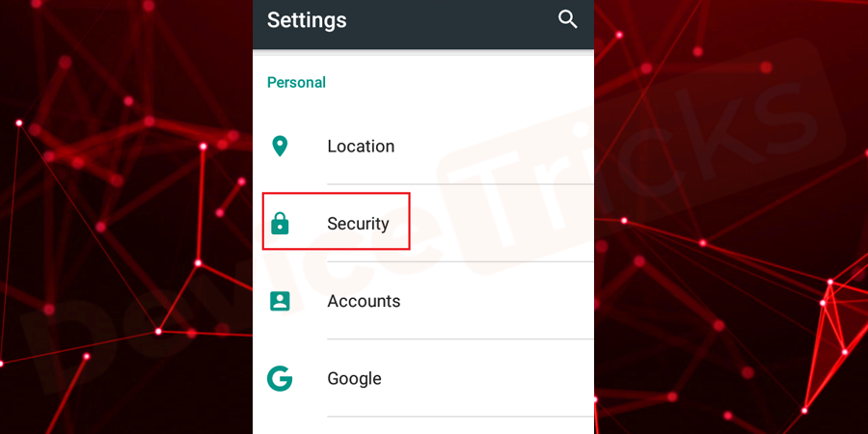
Task: Tap the Location pin icon
Action: [280, 147]
